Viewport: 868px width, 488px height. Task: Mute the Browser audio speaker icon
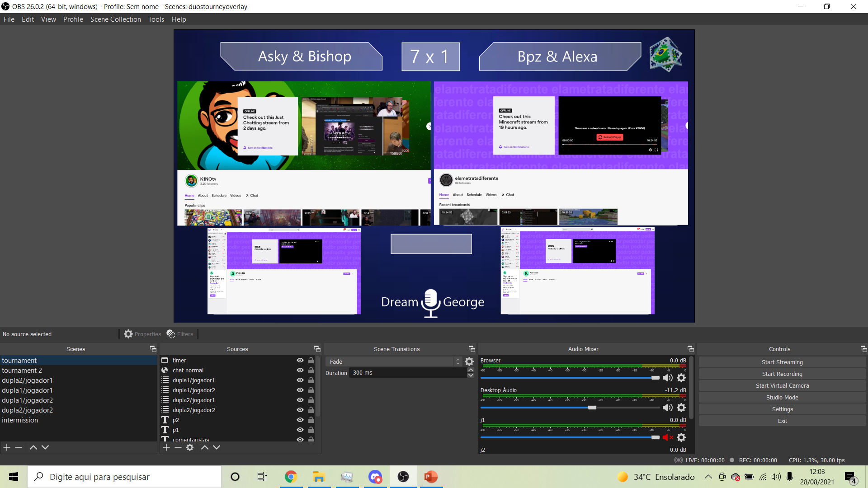pyautogui.click(x=667, y=378)
